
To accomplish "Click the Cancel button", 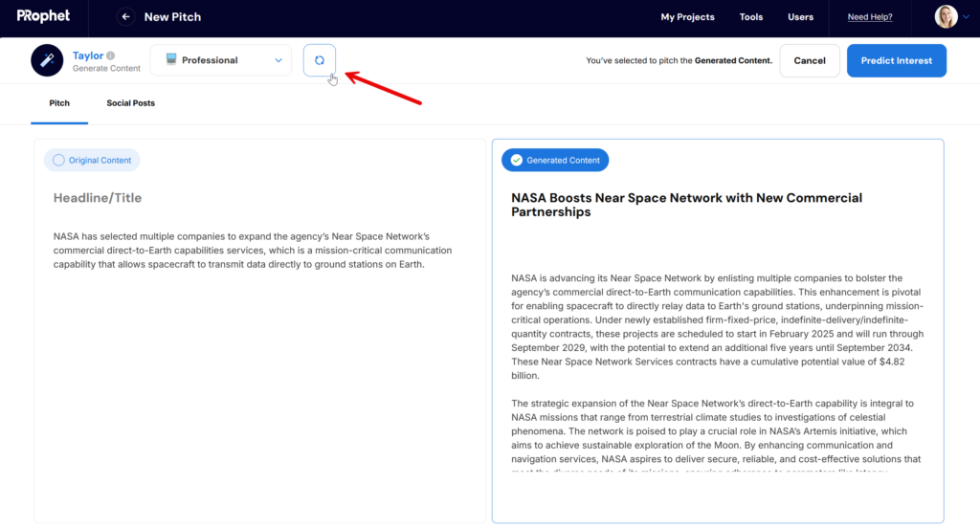I will pos(810,60).
